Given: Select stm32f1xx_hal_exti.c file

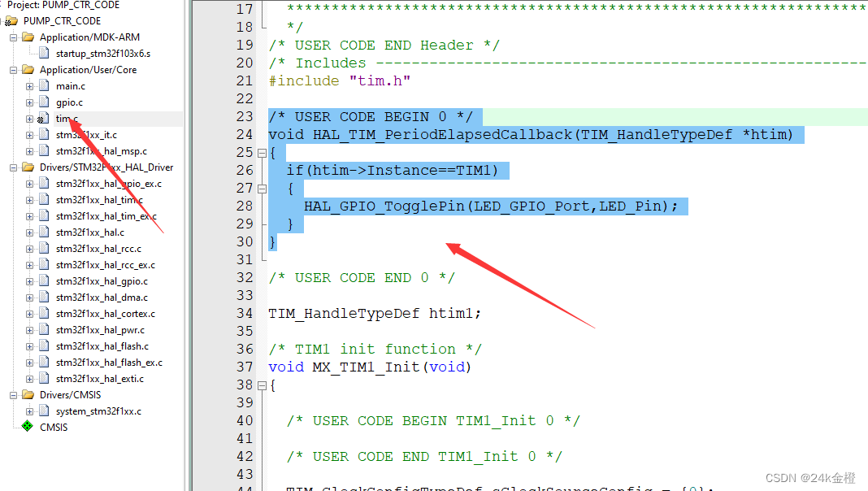Looking at the screenshot, I should point(100,379).
